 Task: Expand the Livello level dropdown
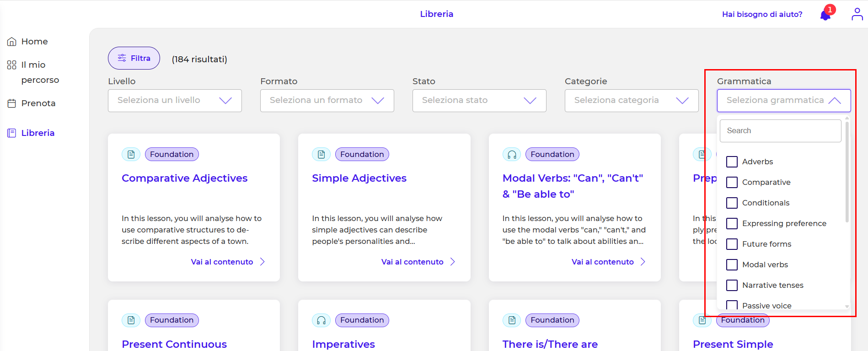pos(175,101)
